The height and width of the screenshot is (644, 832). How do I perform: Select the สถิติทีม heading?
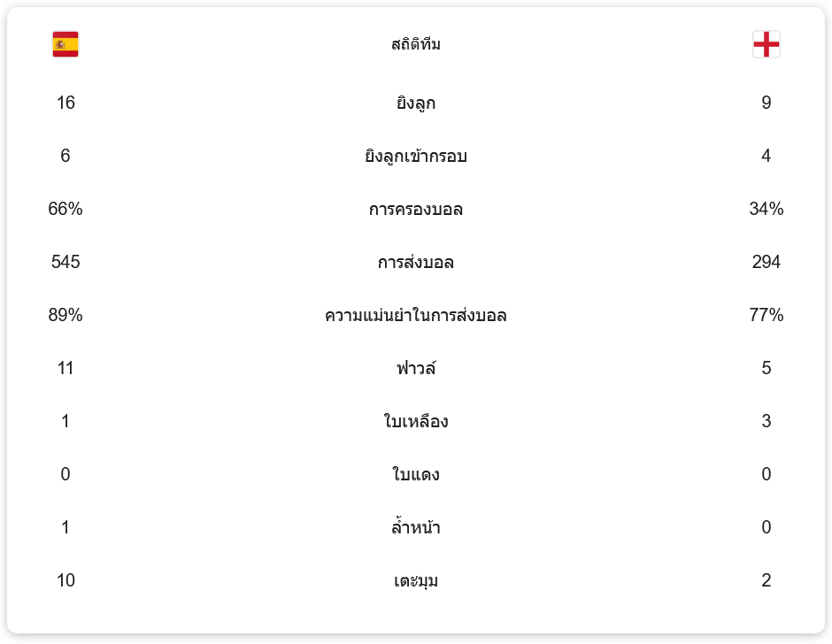click(415, 44)
